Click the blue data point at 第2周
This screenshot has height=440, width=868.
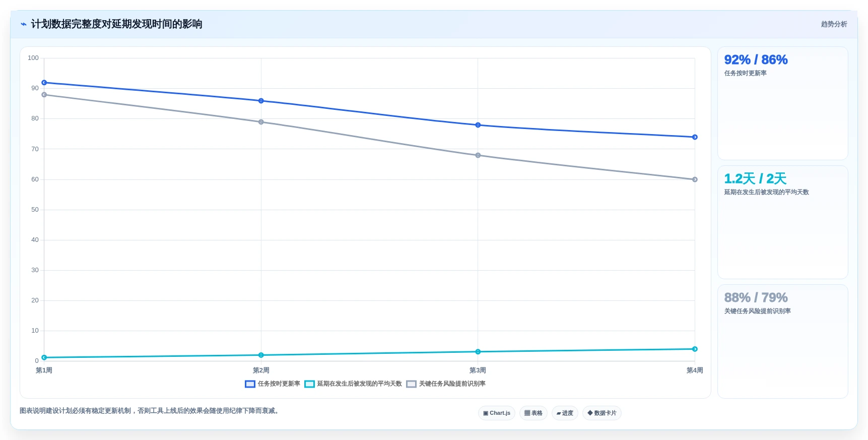tap(261, 101)
